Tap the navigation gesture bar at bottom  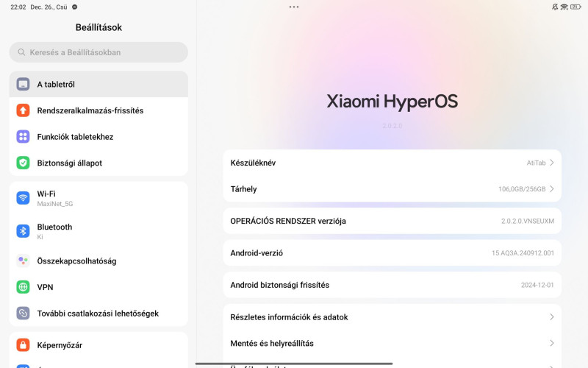click(x=294, y=364)
